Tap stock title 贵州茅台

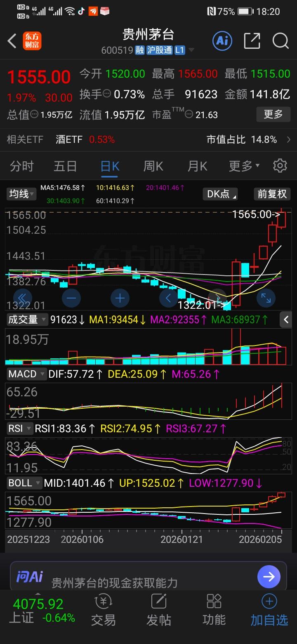click(148, 34)
